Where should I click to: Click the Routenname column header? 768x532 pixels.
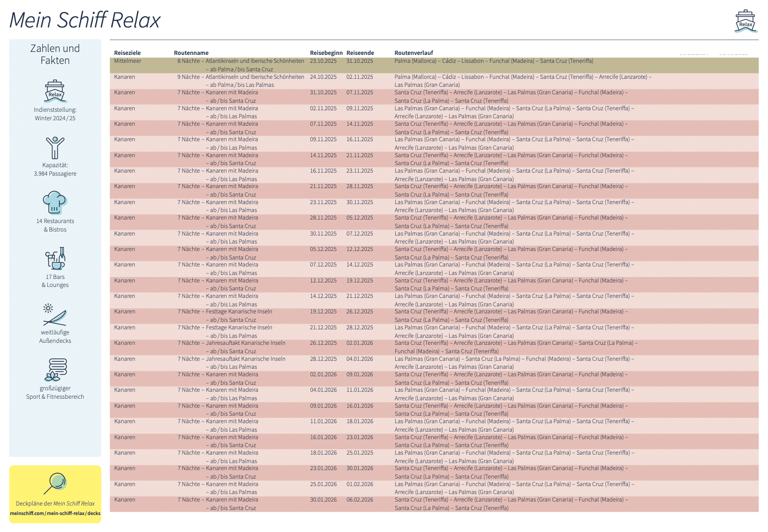(x=191, y=53)
